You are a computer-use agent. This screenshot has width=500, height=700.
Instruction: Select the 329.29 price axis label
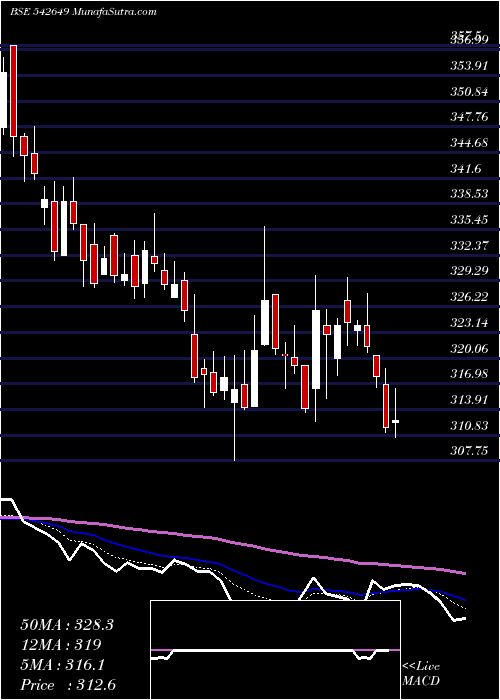point(468,271)
